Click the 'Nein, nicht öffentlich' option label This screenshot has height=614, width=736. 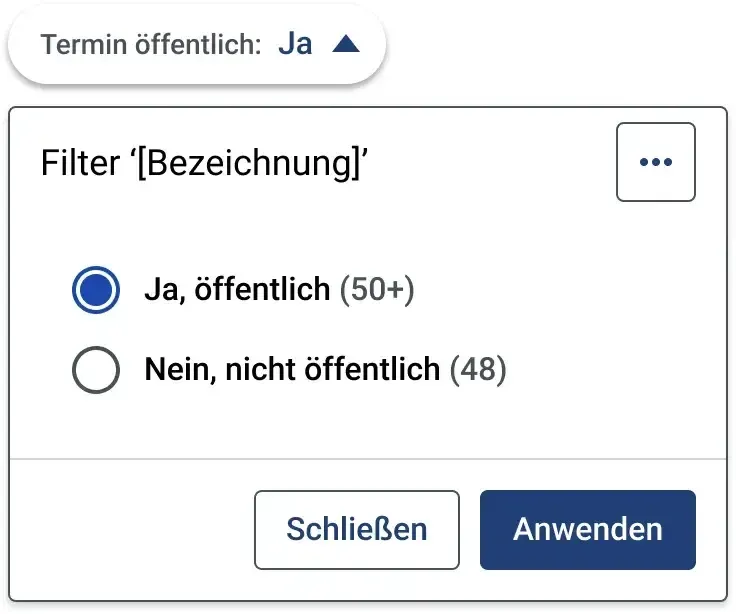(292, 369)
